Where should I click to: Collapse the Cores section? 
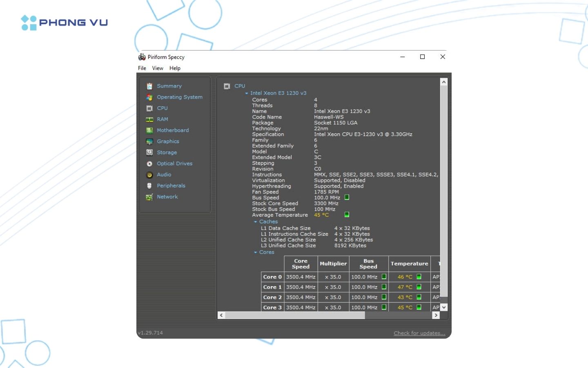point(256,253)
